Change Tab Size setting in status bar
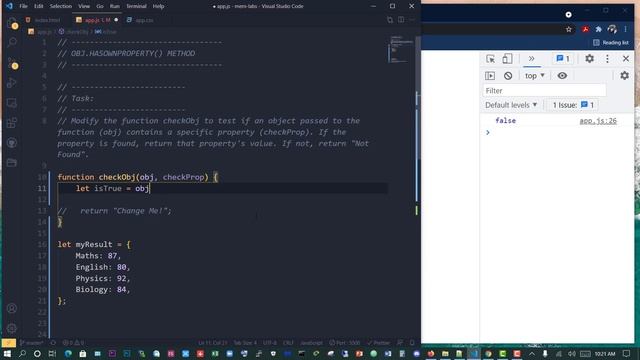 (245, 343)
